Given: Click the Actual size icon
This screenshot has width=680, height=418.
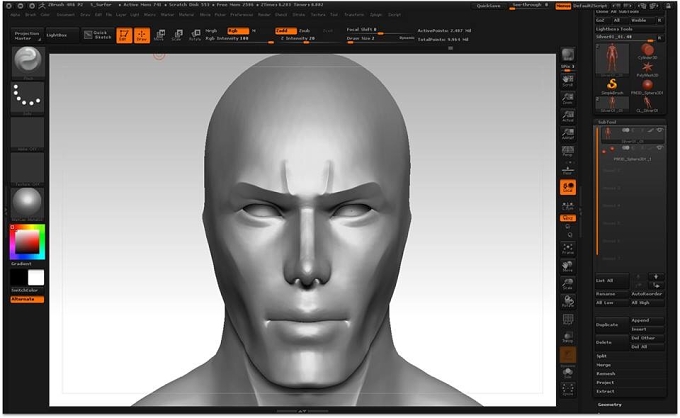Looking at the screenshot, I should pyautogui.click(x=568, y=116).
